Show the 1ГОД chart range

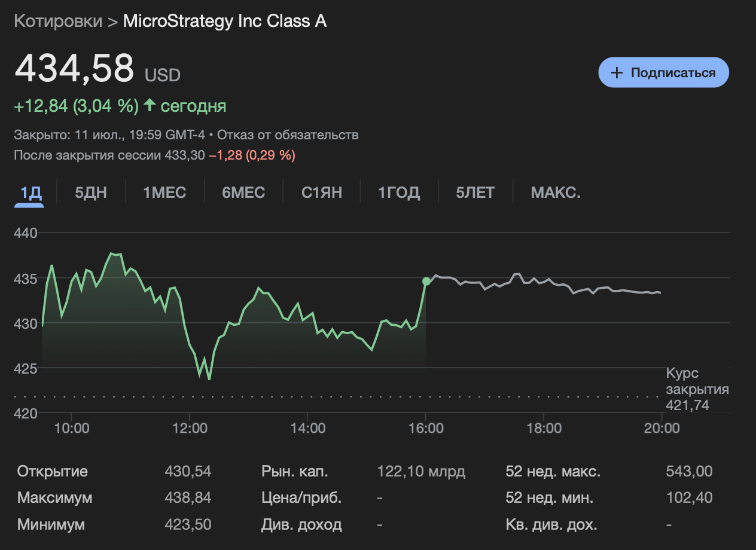[x=399, y=193]
